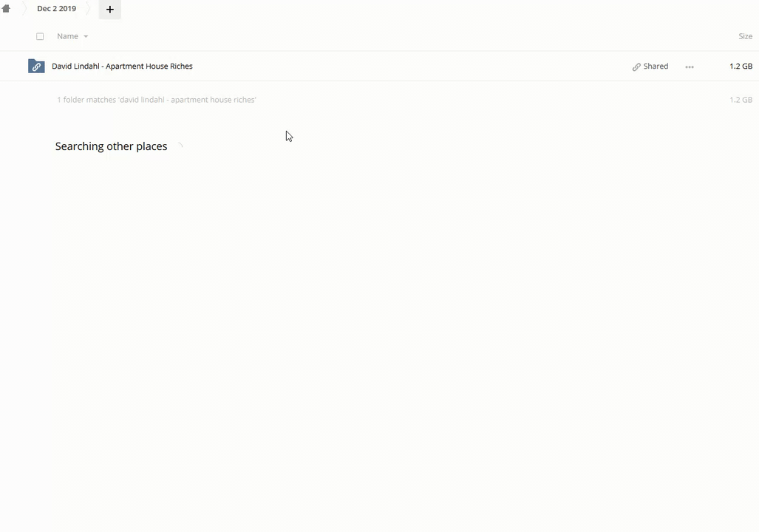Click the 1.2 GB size of the folder
The height and width of the screenshot is (532, 759).
click(741, 66)
